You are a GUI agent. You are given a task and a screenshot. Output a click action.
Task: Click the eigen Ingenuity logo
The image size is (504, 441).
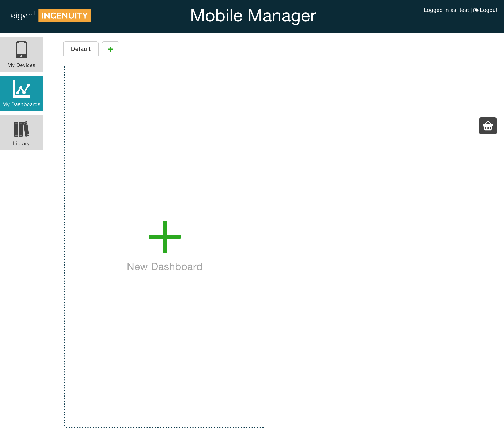pos(51,16)
